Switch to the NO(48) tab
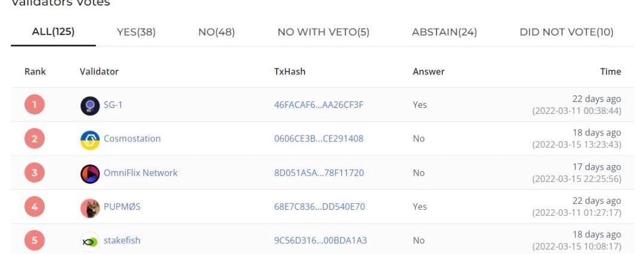Image resolution: width=644 pixels, height=254 pixels. pos(216,32)
